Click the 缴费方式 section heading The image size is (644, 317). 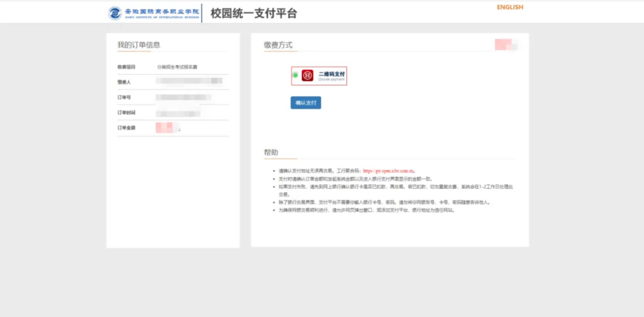click(278, 45)
